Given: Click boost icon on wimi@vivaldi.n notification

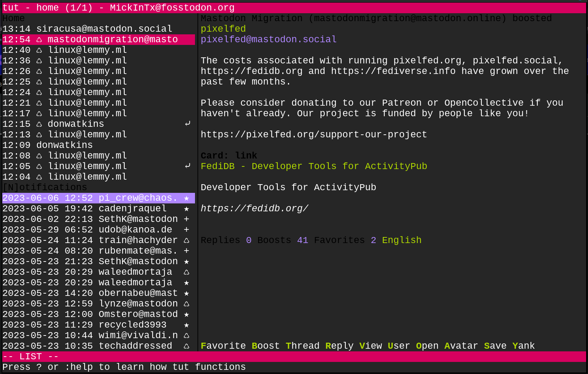Looking at the screenshot, I should coord(186,336).
